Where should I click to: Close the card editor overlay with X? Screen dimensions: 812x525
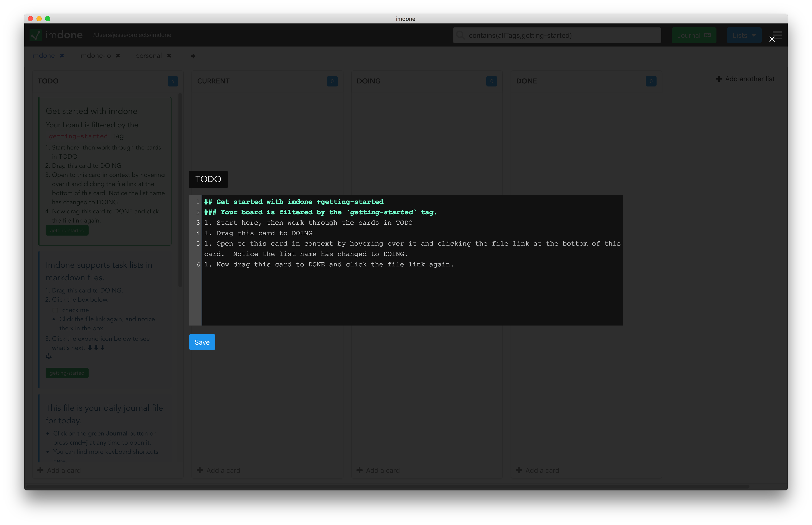(x=772, y=39)
